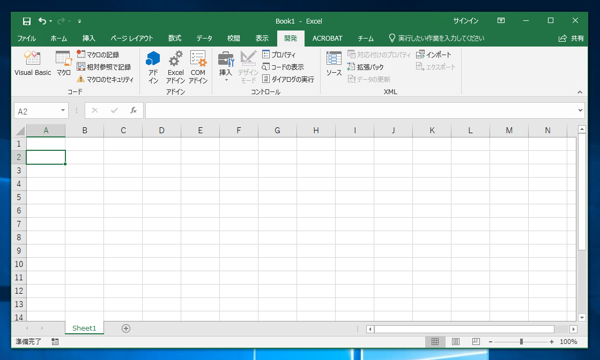This screenshot has width=600, height=360.
Task: Toggle 相対参照で記録 relative reference recording
Action: 104,67
